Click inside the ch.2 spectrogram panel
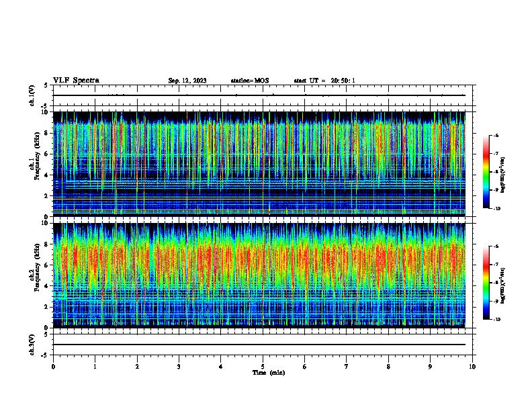This screenshot has width=532, height=411. (x=259, y=275)
